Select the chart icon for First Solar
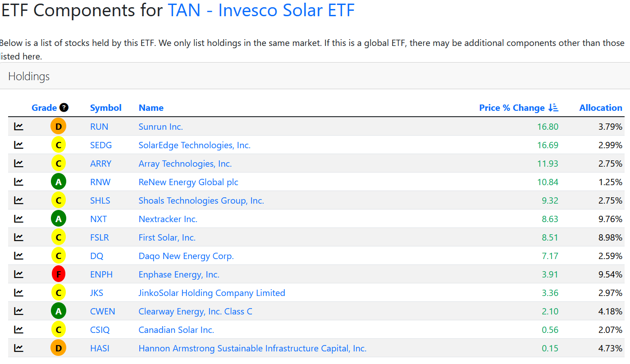Viewport: 630px width, 364px height. click(18, 237)
